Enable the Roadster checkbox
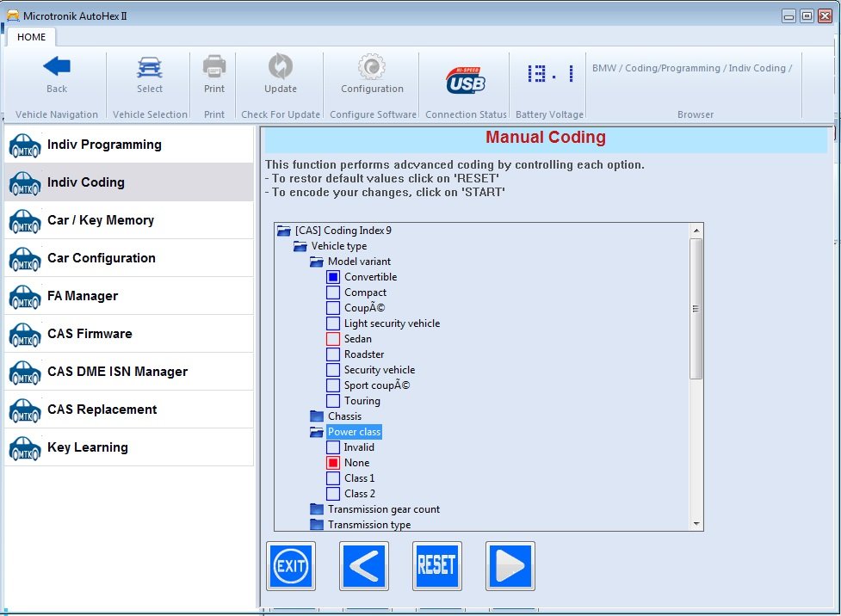The width and height of the screenshot is (841, 616). [333, 354]
